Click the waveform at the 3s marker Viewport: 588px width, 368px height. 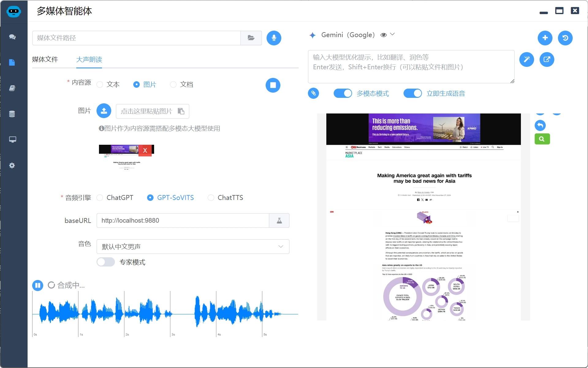pos(170,314)
